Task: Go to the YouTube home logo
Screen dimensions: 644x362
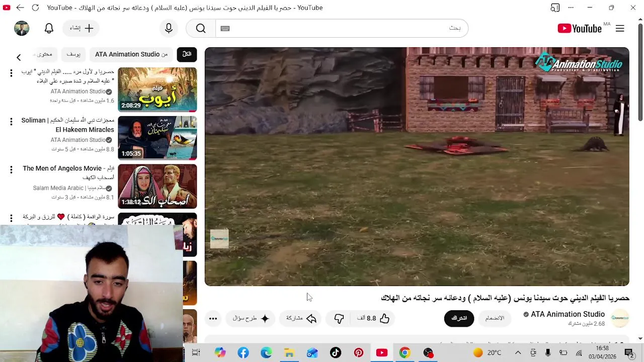Action: coord(580,29)
